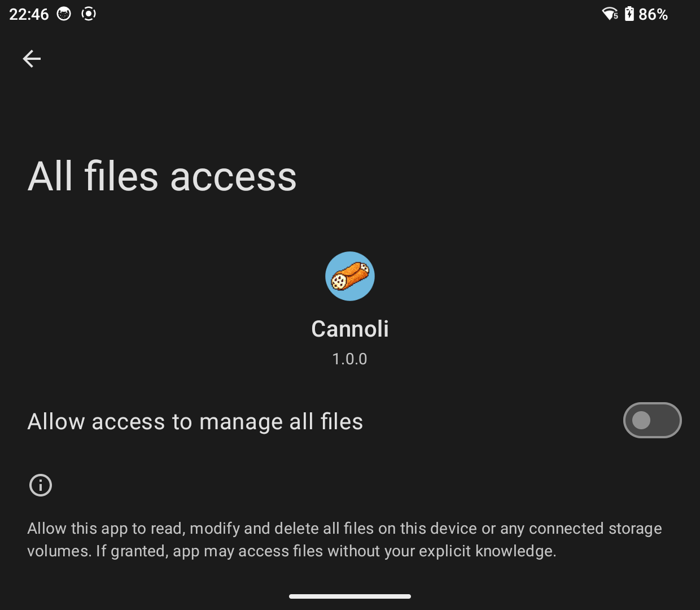Turn on the all files permission switch

tap(652, 420)
